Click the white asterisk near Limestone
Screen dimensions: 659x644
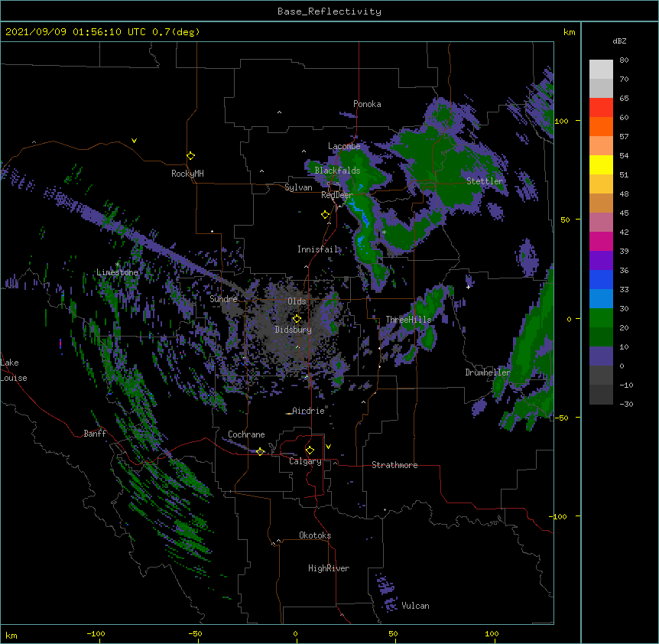[117, 265]
